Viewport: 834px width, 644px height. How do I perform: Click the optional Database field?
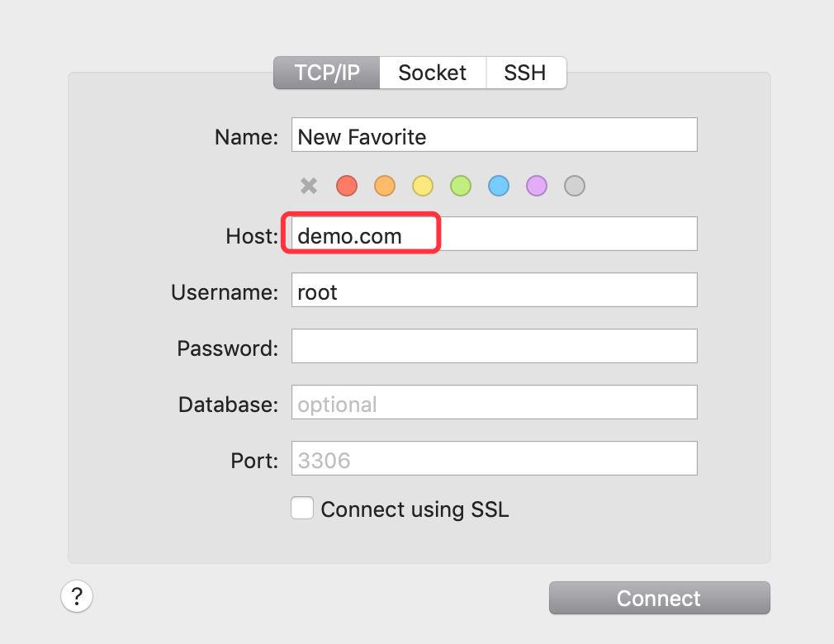click(x=494, y=402)
